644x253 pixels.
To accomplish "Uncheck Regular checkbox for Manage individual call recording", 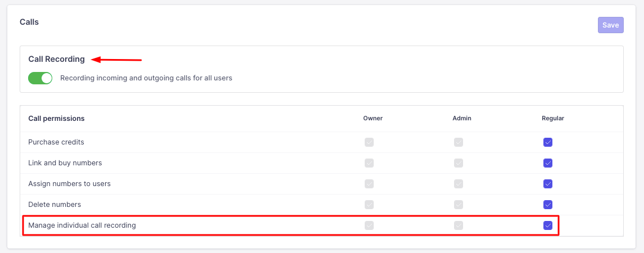I will point(548,225).
